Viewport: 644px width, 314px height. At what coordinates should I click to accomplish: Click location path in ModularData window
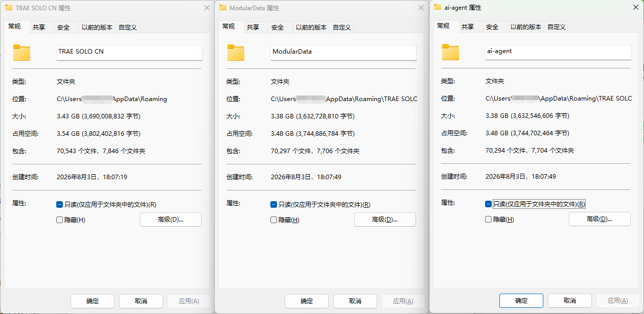(344, 99)
